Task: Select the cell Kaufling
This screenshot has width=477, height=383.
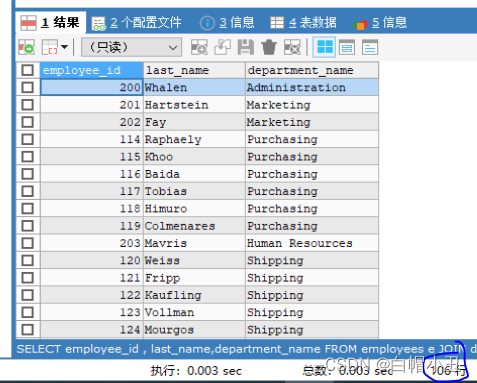Action: [194, 295]
